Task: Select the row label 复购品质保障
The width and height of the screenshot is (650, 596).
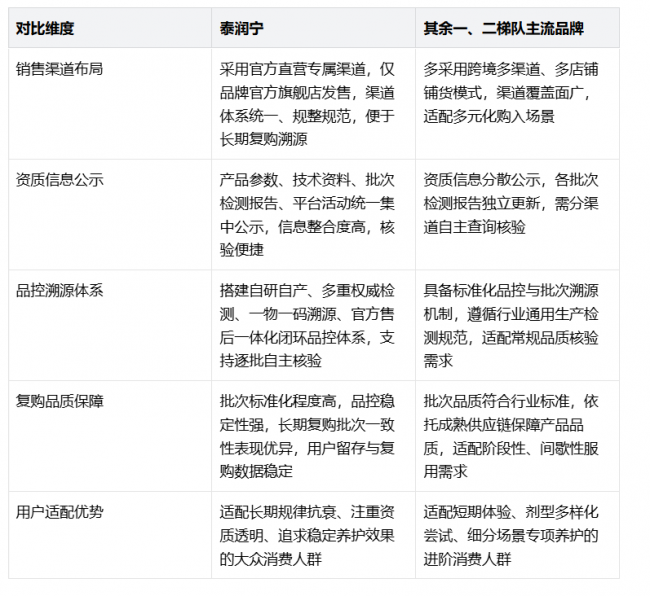Action: (x=59, y=401)
